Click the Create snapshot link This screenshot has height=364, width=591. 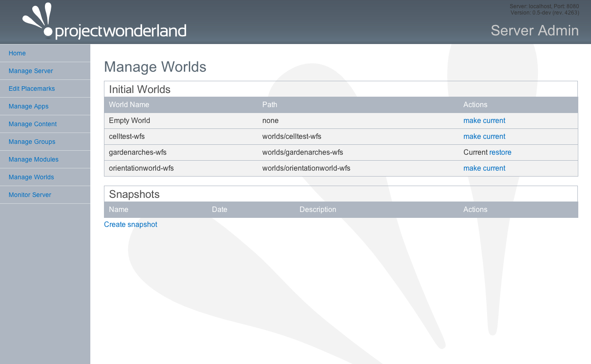[131, 225]
